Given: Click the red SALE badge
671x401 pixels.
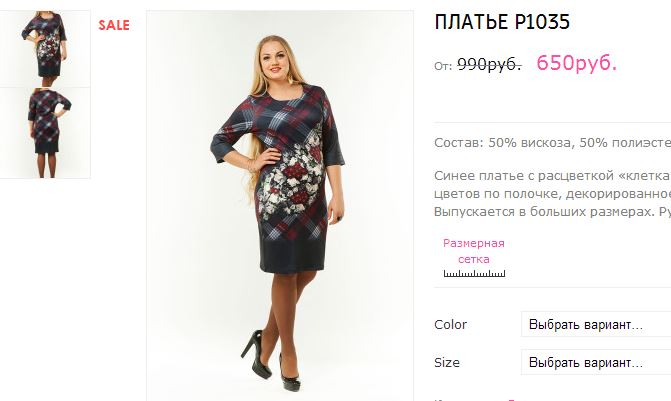Looking at the screenshot, I should pos(114,25).
